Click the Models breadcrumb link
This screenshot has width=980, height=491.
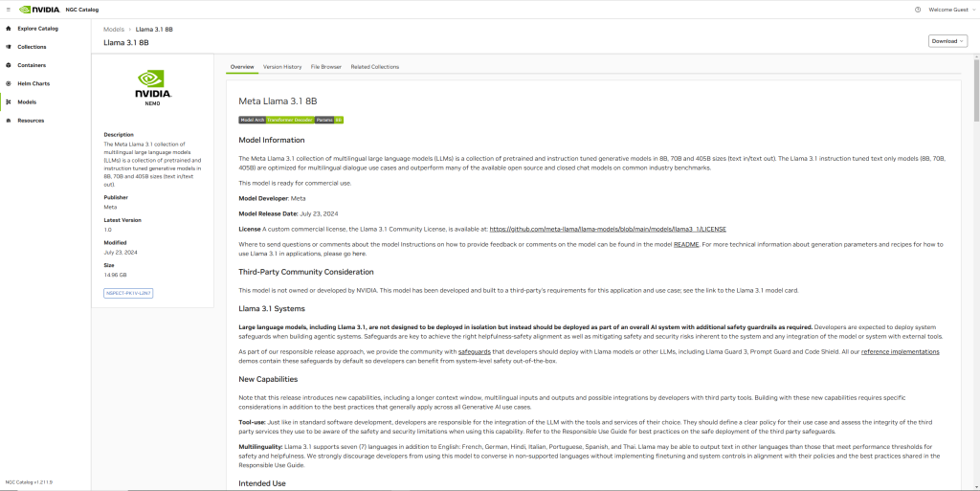(114, 30)
